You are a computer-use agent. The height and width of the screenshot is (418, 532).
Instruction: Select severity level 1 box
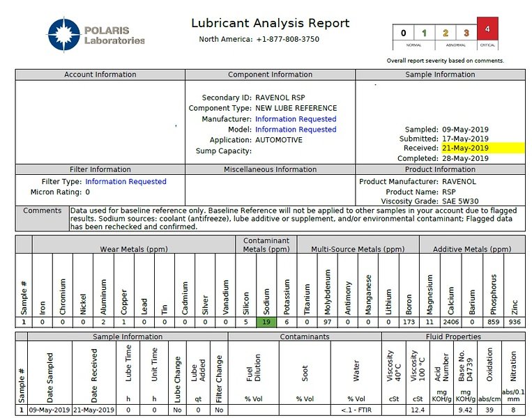[424, 33]
